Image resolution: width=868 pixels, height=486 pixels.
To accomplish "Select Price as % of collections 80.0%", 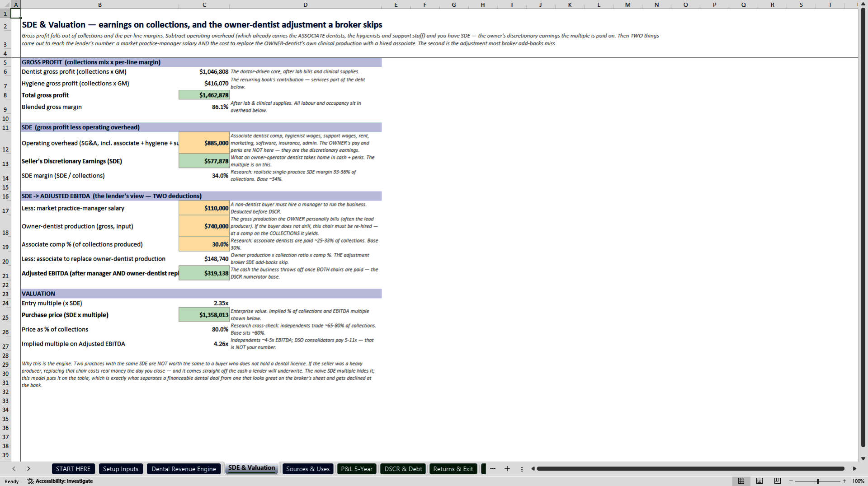I will 204,329.
